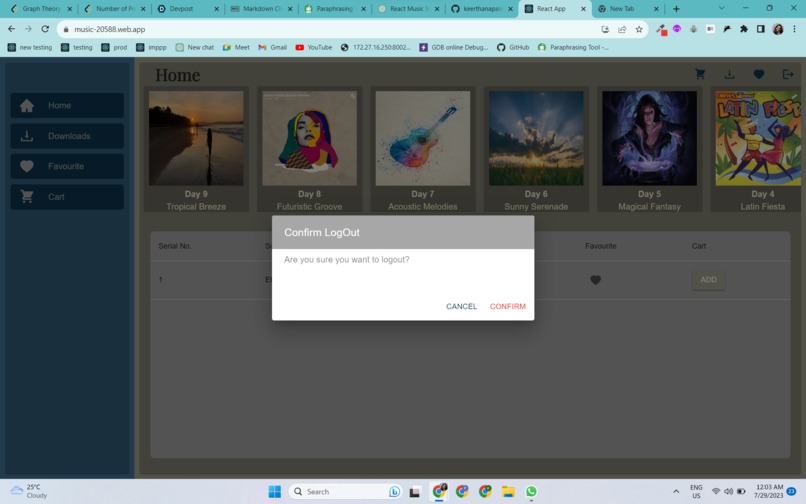Open Chrome three-dot menu

[794, 29]
